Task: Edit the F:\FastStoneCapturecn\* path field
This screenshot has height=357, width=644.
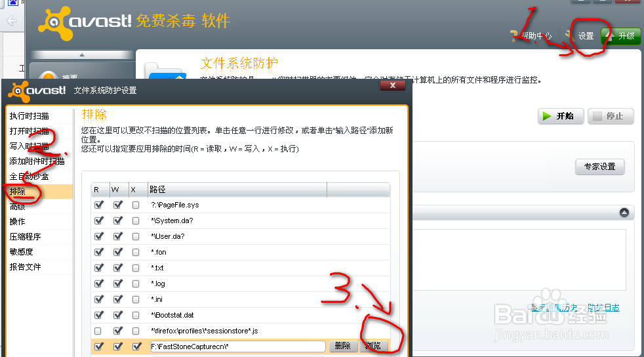Action: click(x=238, y=346)
